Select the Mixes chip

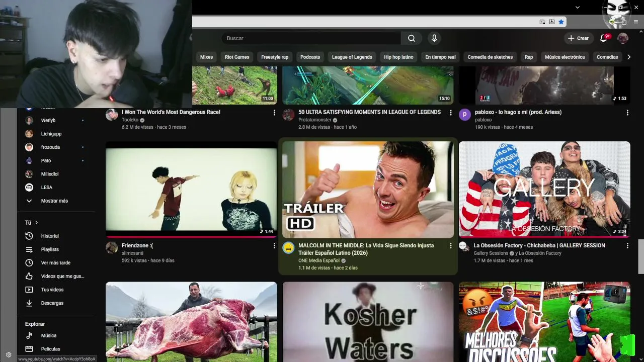(206, 57)
